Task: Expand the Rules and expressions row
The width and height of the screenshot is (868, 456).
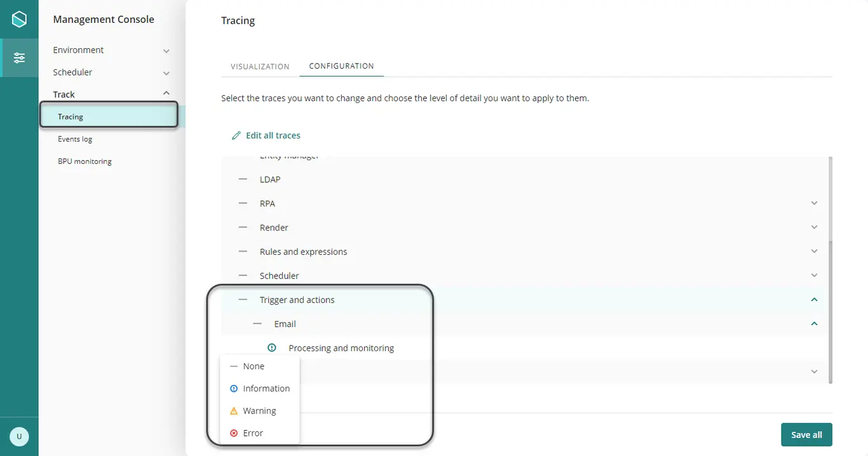Action: pyautogui.click(x=814, y=251)
